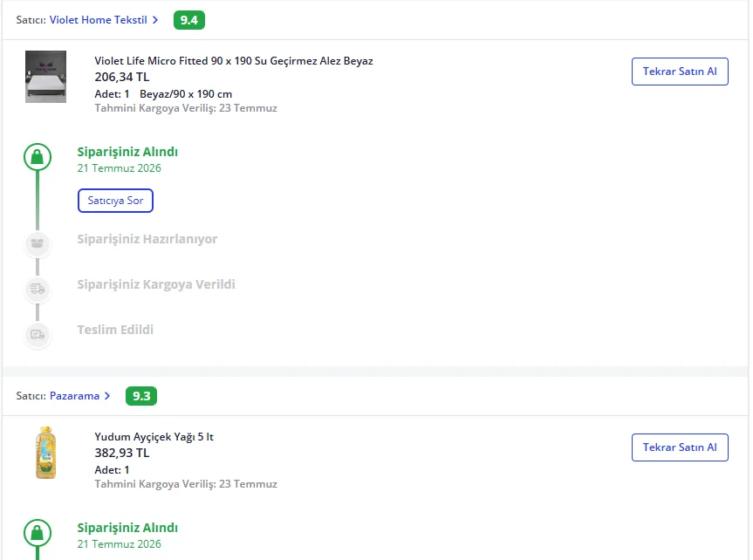
Task: Click the green order progress bar segment
Action: tap(38, 201)
